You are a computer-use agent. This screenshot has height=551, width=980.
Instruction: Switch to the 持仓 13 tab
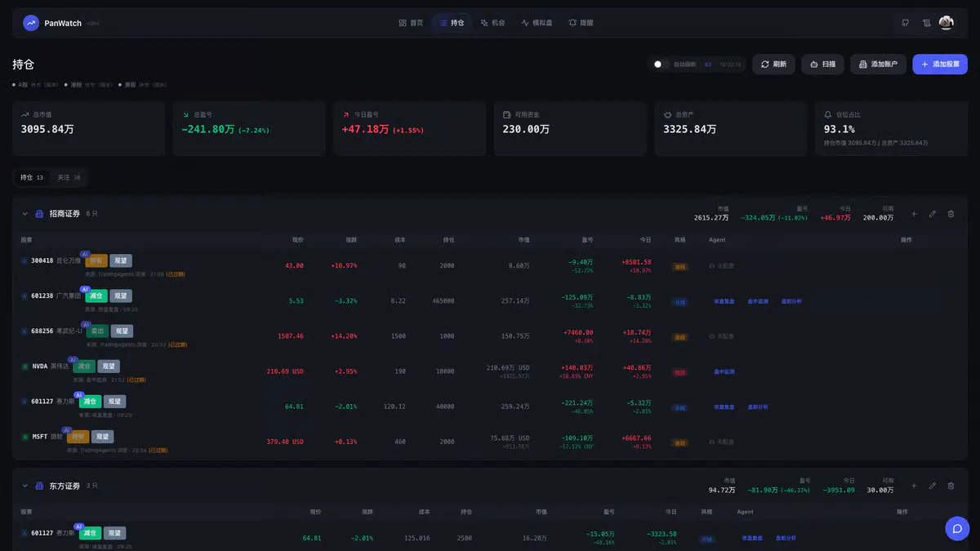pos(32,177)
